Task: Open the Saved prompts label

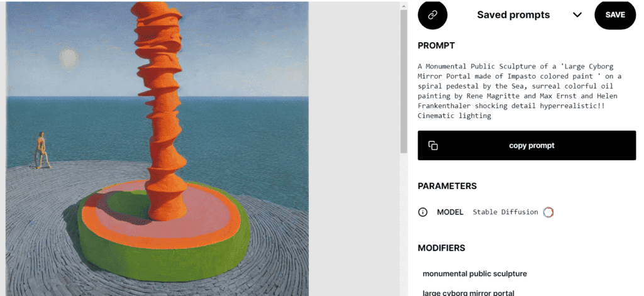Action: [513, 15]
